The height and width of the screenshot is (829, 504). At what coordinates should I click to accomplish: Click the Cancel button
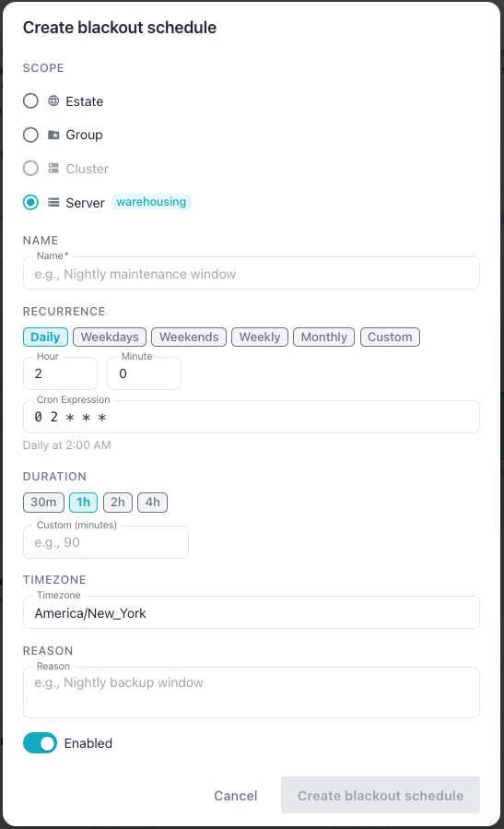tap(236, 795)
